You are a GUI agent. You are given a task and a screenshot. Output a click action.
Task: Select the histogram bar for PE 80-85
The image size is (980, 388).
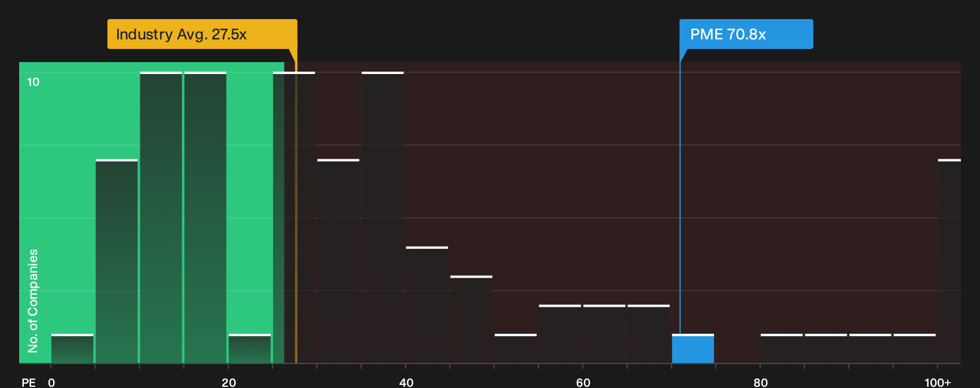tap(782, 349)
